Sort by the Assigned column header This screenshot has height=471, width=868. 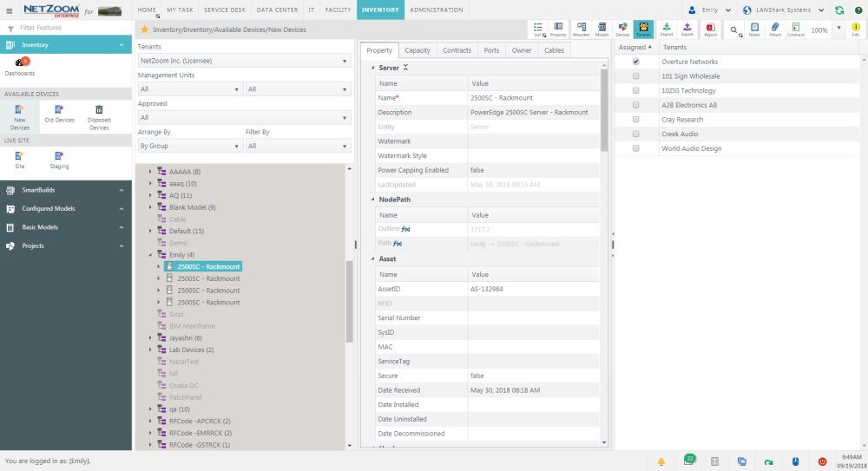(635, 48)
